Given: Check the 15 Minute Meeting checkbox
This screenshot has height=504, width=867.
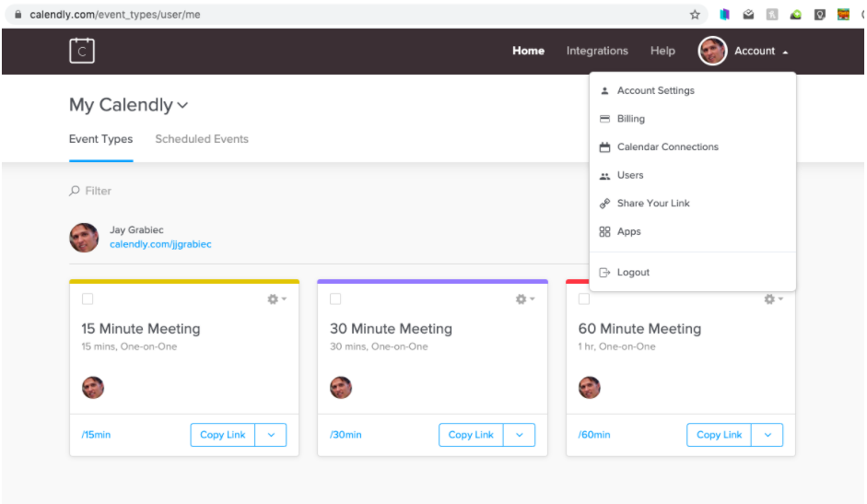Looking at the screenshot, I should tap(88, 299).
